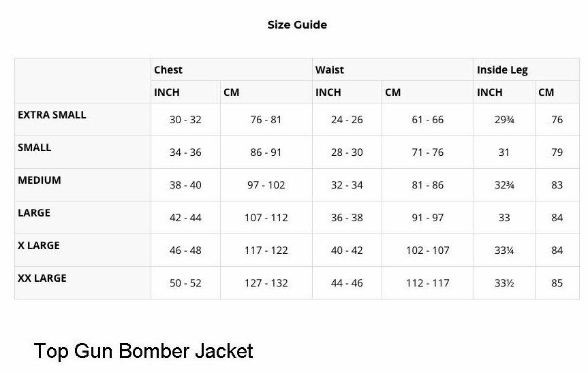This screenshot has height=373, width=588.
Task: Click the X LARGE row label
Action: pyautogui.click(x=39, y=245)
